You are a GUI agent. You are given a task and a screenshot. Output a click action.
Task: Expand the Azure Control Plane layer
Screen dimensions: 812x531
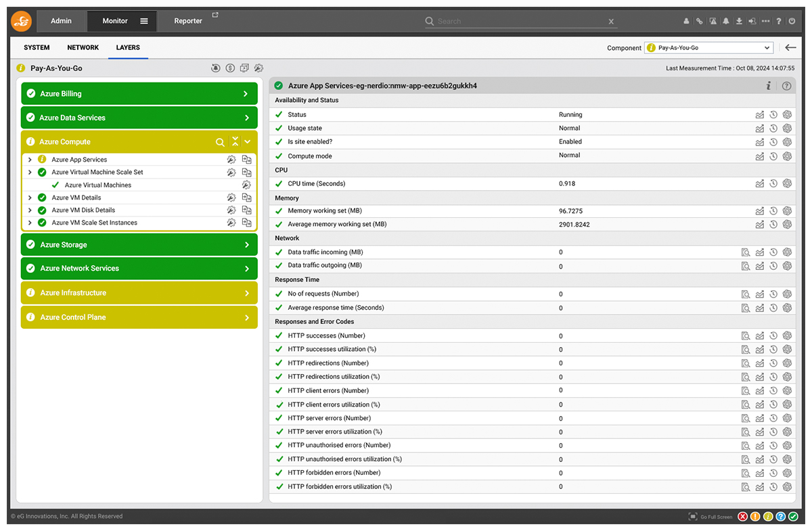(139, 317)
